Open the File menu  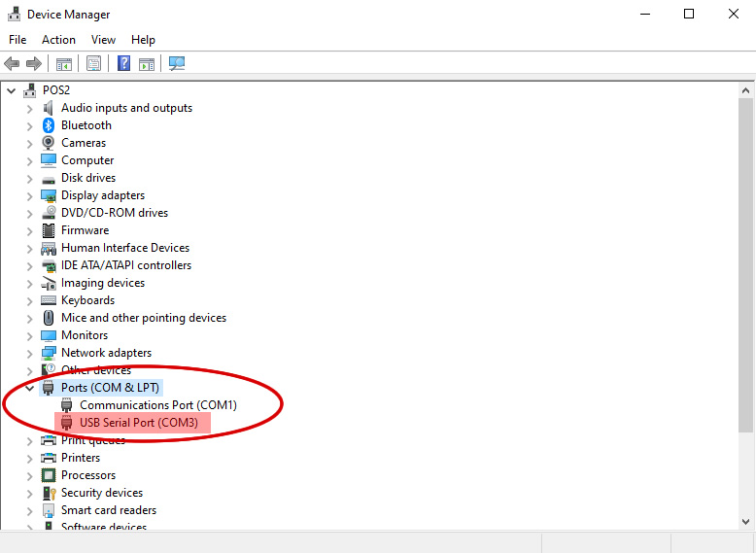(x=17, y=40)
